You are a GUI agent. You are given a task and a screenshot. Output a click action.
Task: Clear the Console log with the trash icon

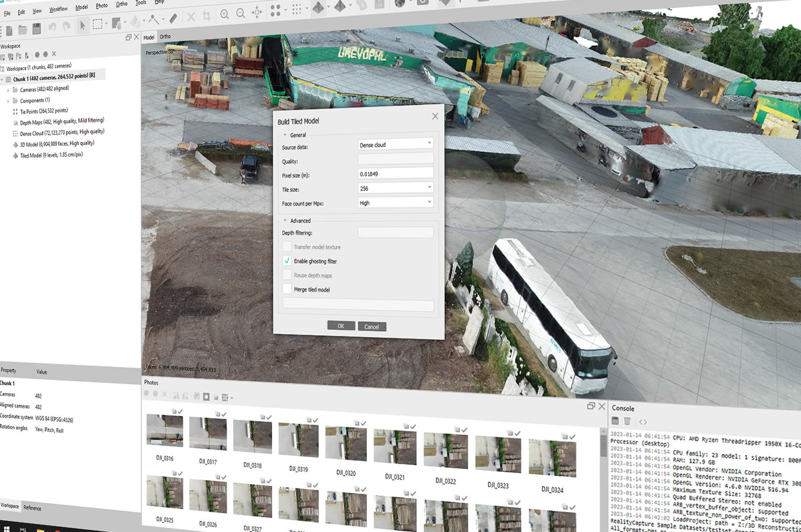627,420
